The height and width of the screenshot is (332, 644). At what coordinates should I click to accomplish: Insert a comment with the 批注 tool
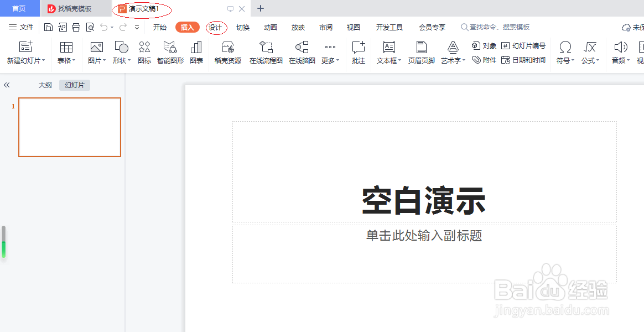pos(358,53)
